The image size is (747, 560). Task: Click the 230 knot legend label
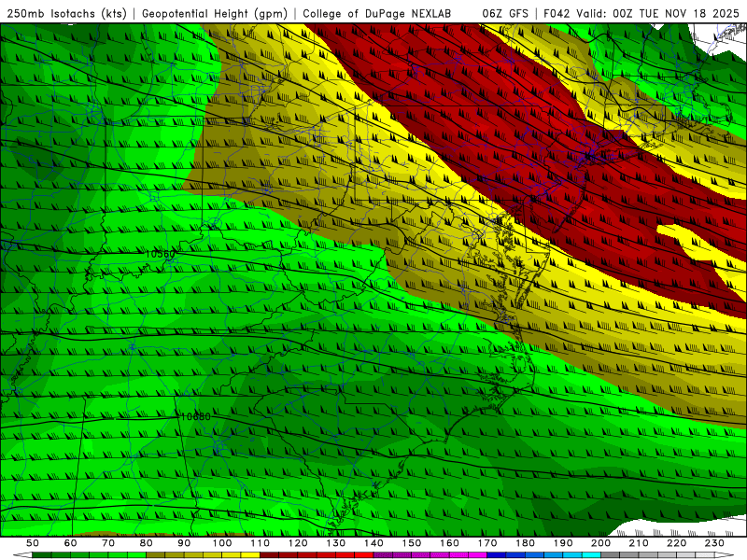click(714, 543)
